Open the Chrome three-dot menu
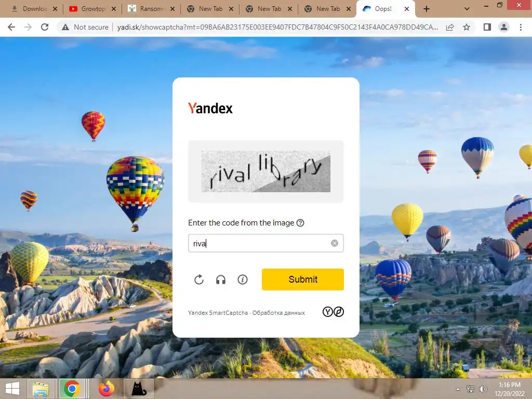 [x=521, y=27]
